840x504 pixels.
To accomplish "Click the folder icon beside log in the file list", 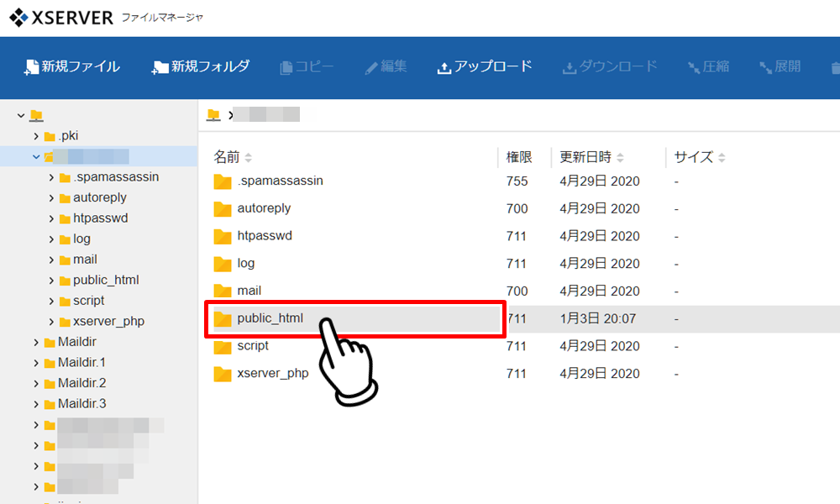I will pyautogui.click(x=223, y=264).
